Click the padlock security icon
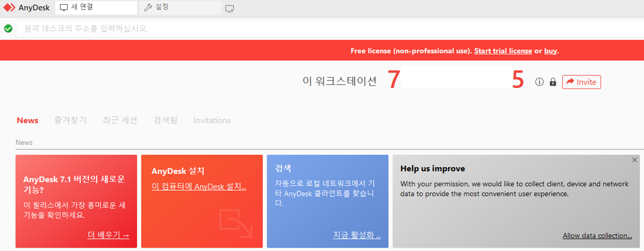Screen dimensions: 644x251 tap(553, 82)
